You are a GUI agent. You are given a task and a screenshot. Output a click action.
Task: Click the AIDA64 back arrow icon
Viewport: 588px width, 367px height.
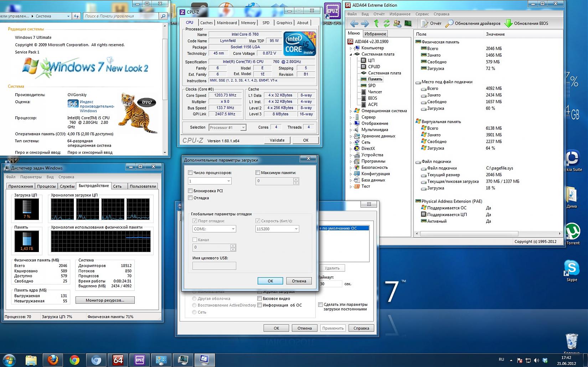click(x=354, y=23)
